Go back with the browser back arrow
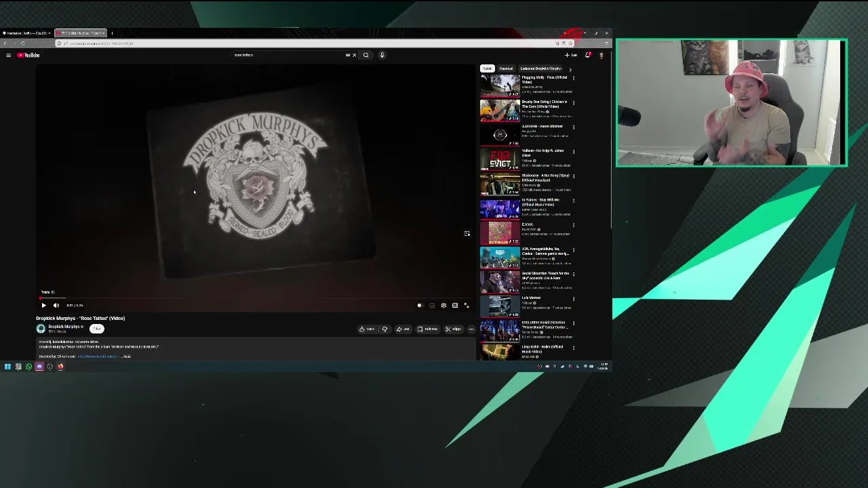The image size is (868, 488). pyautogui.click(x=5, y=43)
